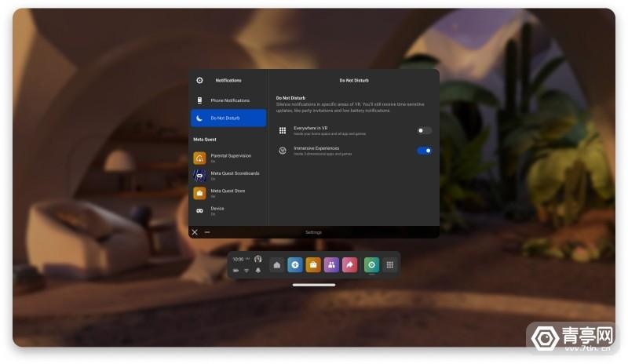Open the App Library grid icon in dock
This screenshot has width=628, height=364.
pos(390,265)
